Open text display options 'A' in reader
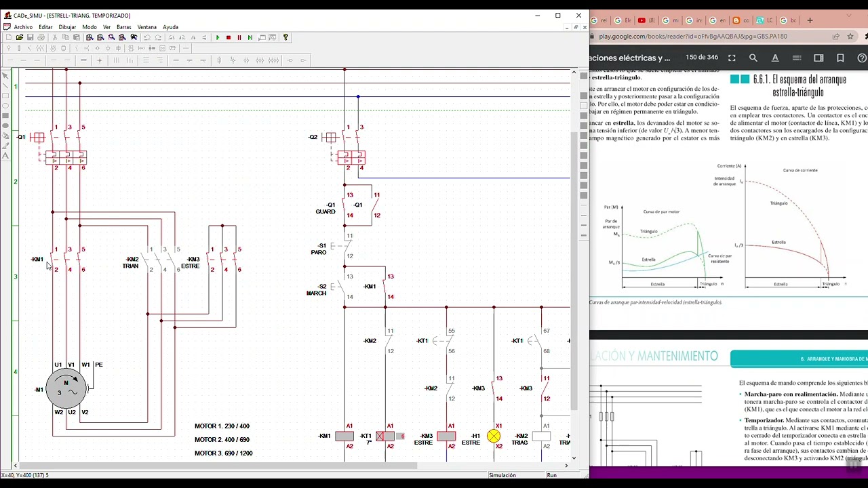Viewport: 868px width, 488px height. [775, 58]
